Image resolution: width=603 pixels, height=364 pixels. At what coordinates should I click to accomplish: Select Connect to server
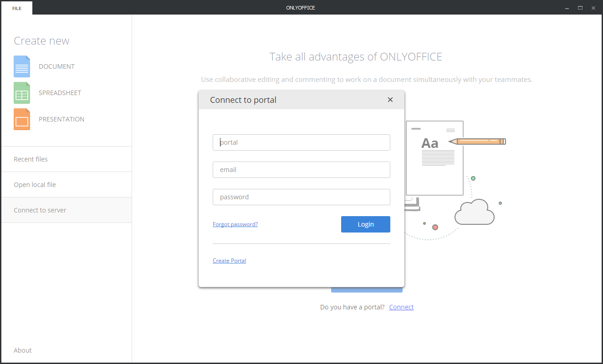point(66,210)
